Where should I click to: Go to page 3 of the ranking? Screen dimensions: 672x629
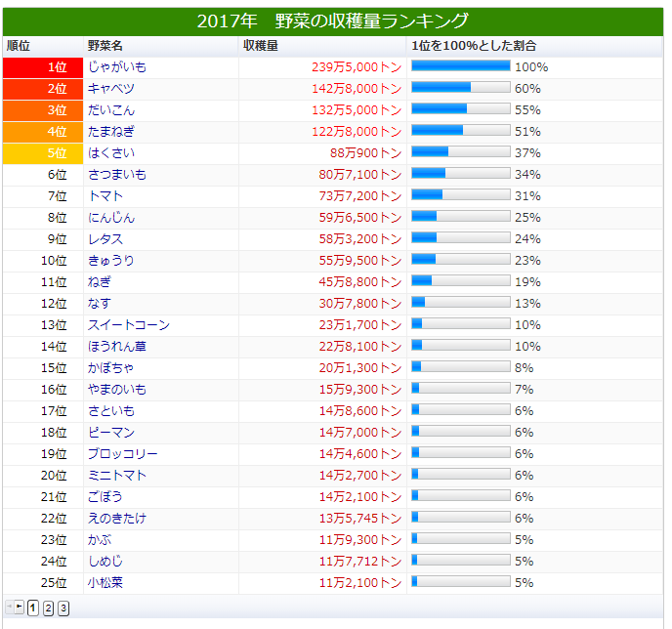[63, 608]
